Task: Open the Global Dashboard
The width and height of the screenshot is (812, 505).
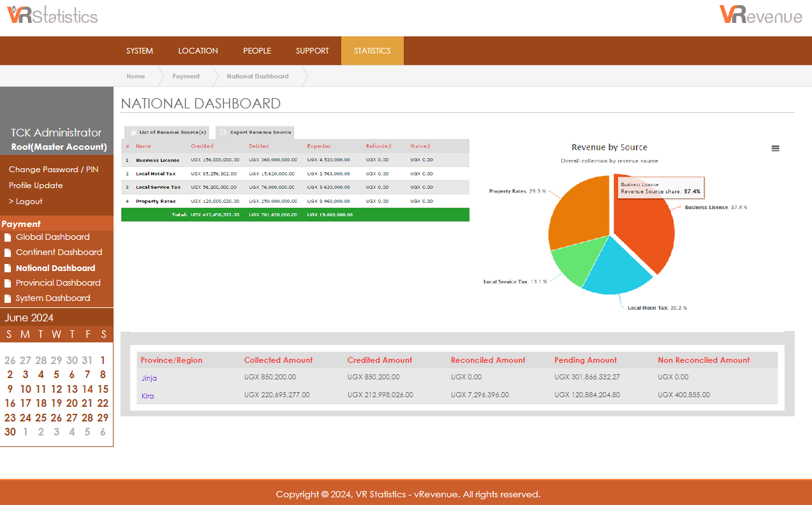Action: pos(53,237)
